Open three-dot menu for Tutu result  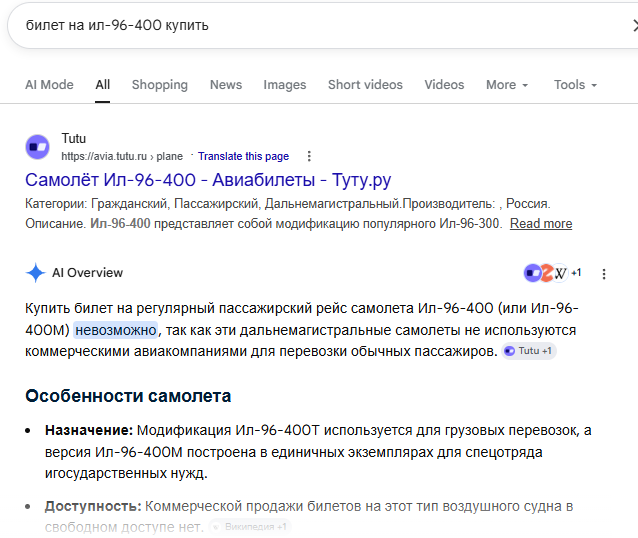tap(309, 156)
